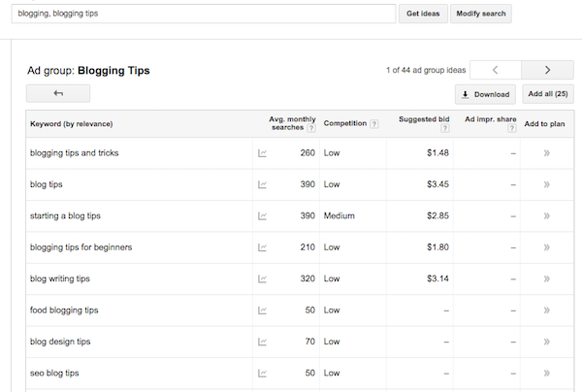
Task: Add 'blogging tips for beginners' to plan
Action: [546, 247]
